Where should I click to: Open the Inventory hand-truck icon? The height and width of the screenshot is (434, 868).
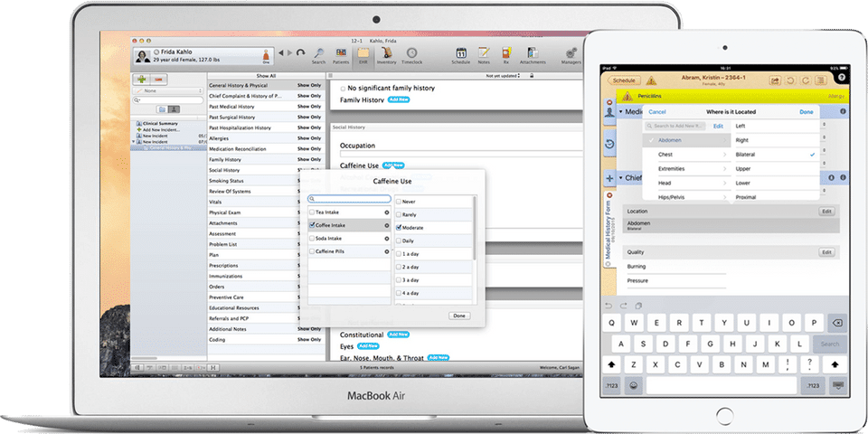click(386, 53)
